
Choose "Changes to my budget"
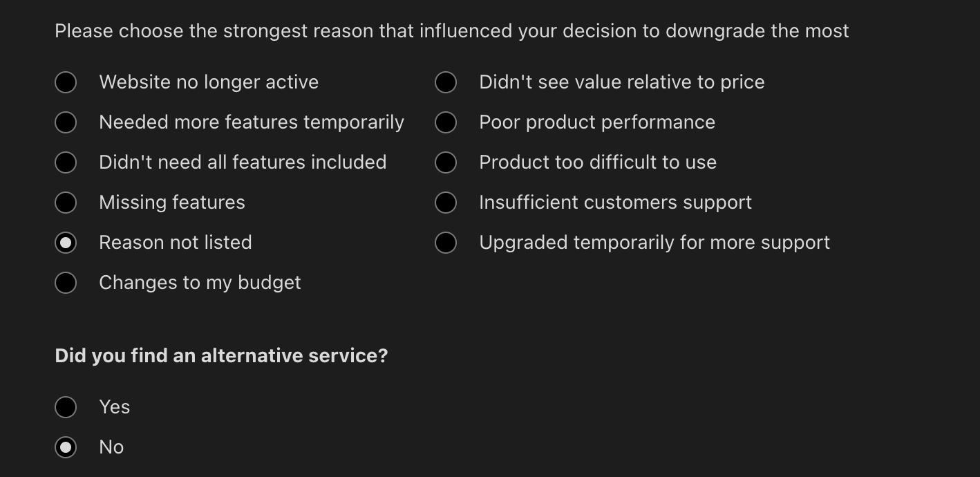66,282
